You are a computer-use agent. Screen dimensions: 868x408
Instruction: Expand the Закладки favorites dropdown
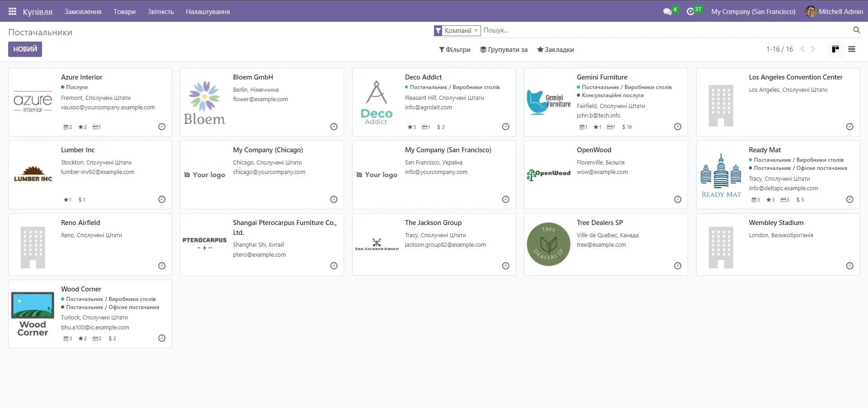click(556, 50)
